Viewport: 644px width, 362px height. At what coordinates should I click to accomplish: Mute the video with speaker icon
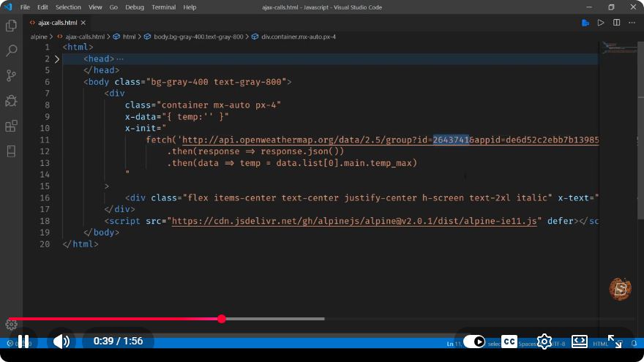click(x=61, y=341)
